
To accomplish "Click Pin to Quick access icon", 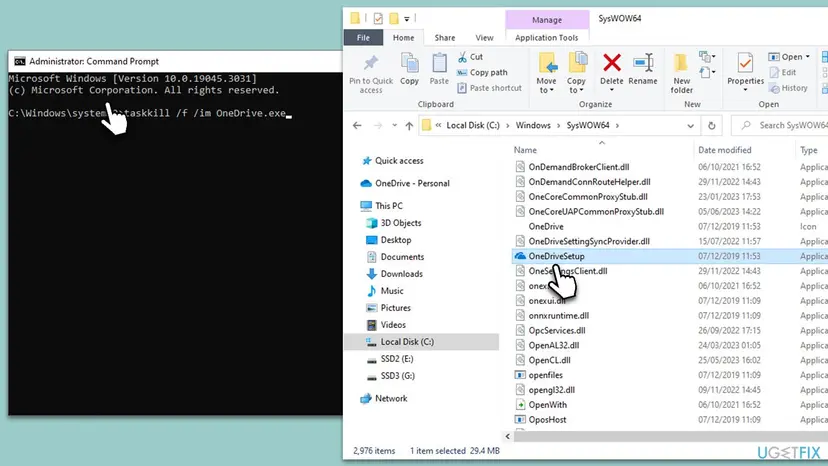I will coord(371,64).
